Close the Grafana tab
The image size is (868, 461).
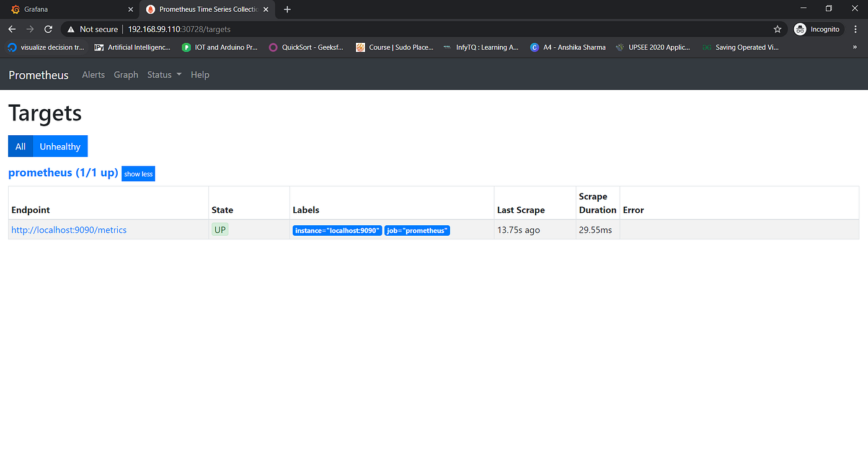coord(130,9)
